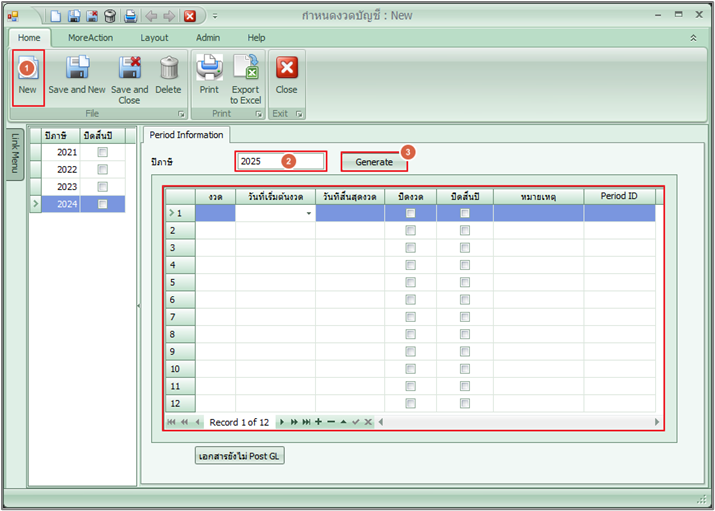Viewport: 715px width, 511px height.
Task: Check the ปิดงวด box in row 2
Action: 410,230
